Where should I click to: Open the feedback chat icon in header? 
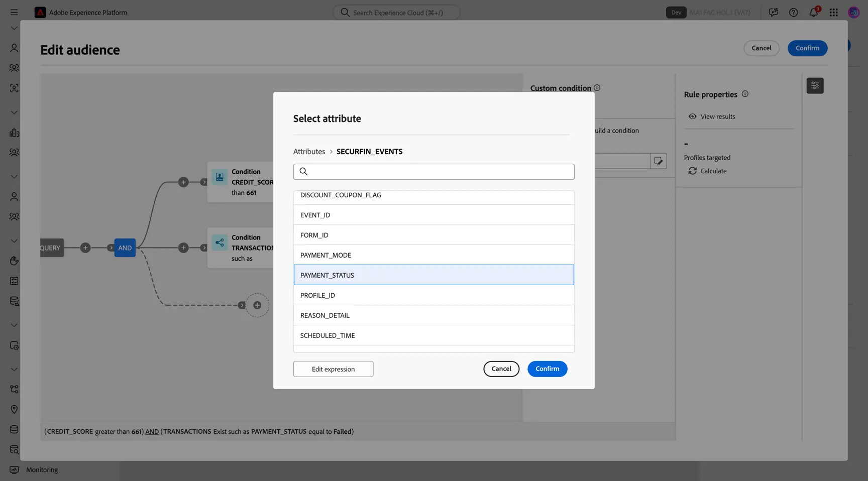pyautogui.click(x=773, y=13)
